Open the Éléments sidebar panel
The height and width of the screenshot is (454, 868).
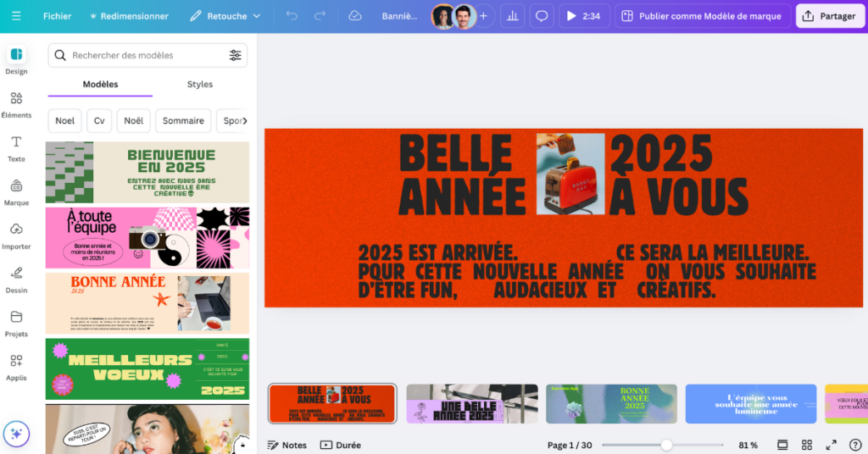(x=16, y=105)
